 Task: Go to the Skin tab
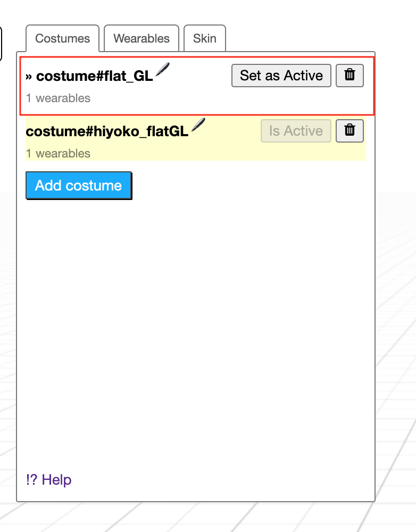point(205,38)
